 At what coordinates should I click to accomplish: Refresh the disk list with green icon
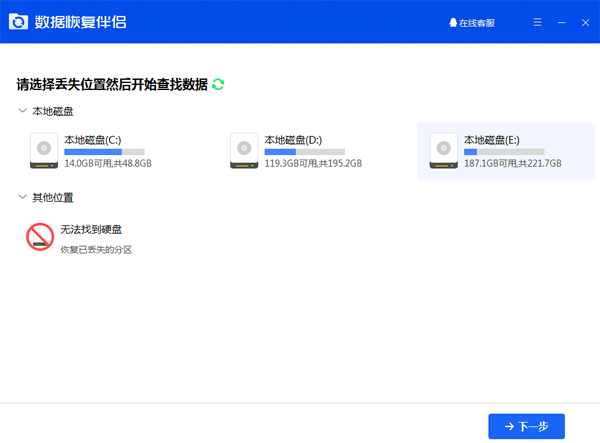218,85
